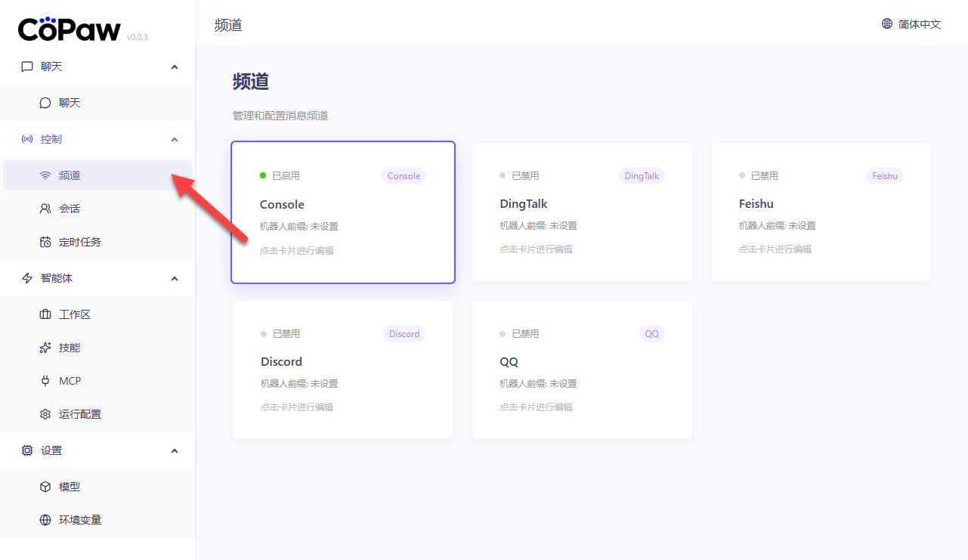Image resolution: width=968 pixels, height=560 pixels.
Task: Click the globe icon beside 环境变量
Action: pyautogui.click(x=45, y=520)
